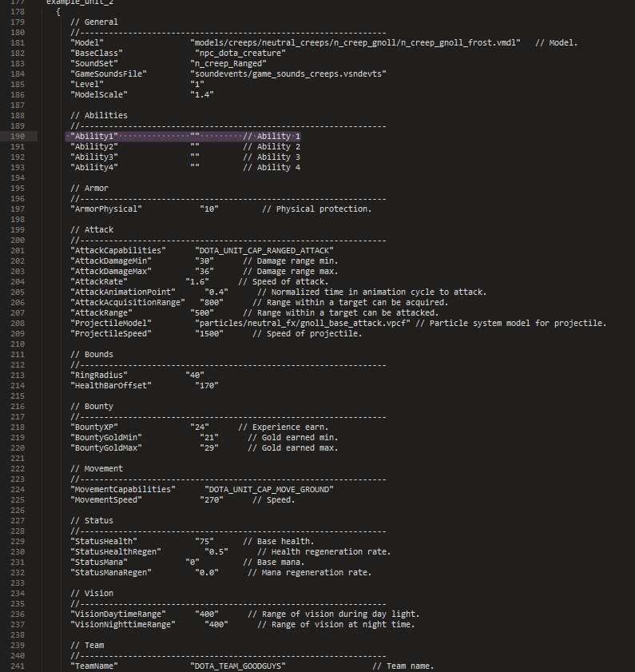Click the "BountyXP" key text

94,427
